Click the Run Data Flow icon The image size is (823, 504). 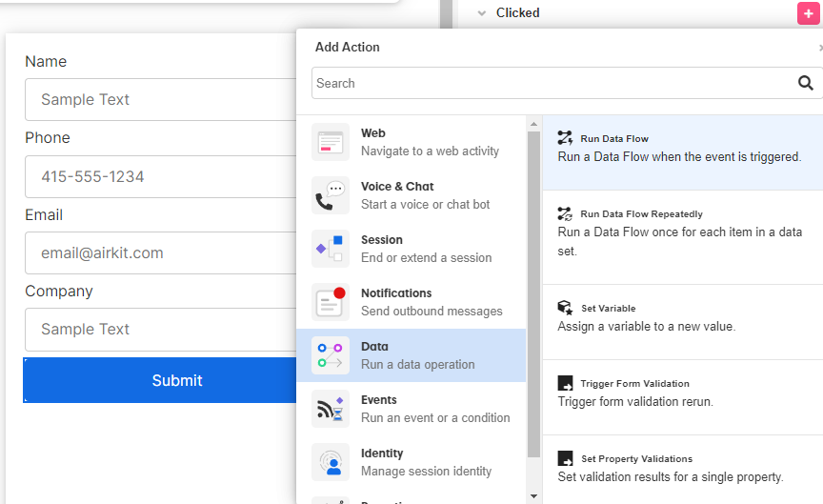(565, 138)
